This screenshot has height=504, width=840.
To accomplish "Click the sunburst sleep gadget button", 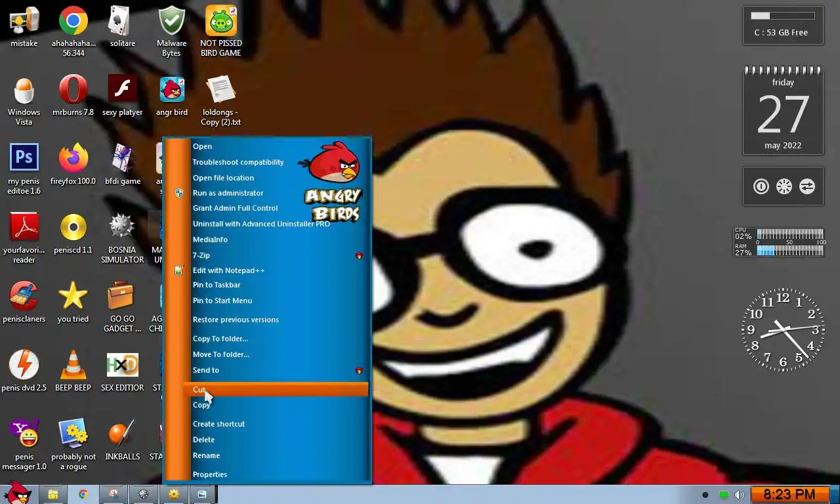I will pyautogui.click(x=784, y=186).
